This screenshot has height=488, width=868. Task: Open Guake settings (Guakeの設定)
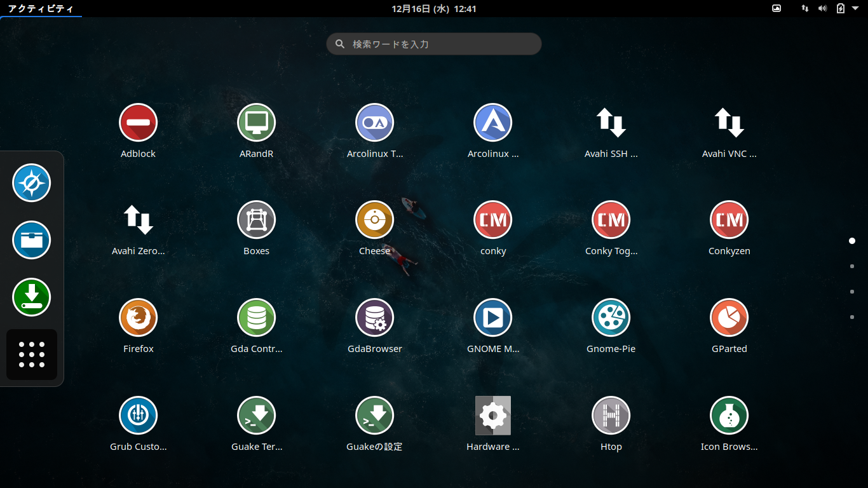[x=374, y=416]
